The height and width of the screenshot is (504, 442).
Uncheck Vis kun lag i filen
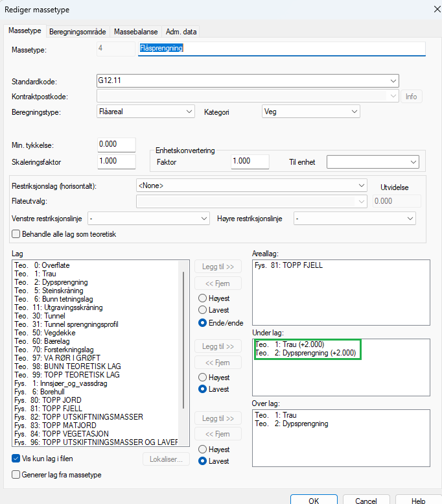coord(16,459)
